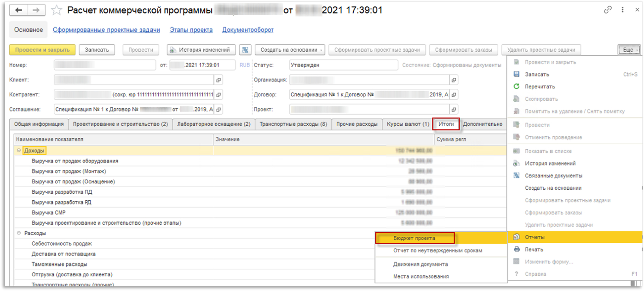Click the forward navigation arrow
Screen dimensions: 644x291
pyautogui.click(x=36, y=10)
